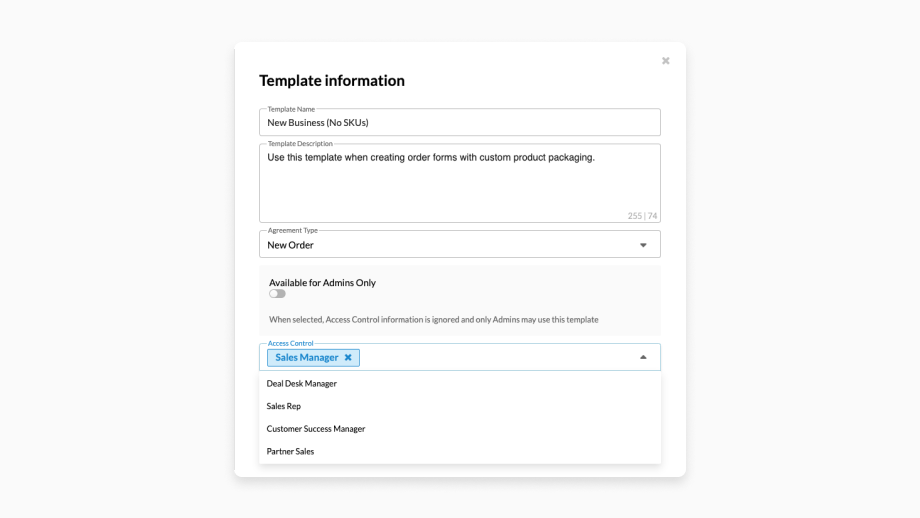920x518 pixels.
Task: Close the Template information dialog
Action: [666, 61]
